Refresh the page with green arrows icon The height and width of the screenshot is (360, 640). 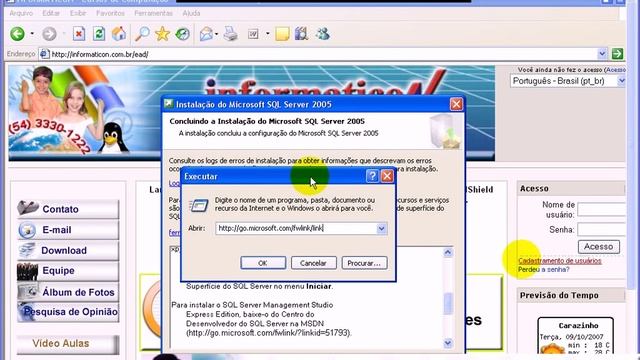pyautogui.click(x=99, y=34)
